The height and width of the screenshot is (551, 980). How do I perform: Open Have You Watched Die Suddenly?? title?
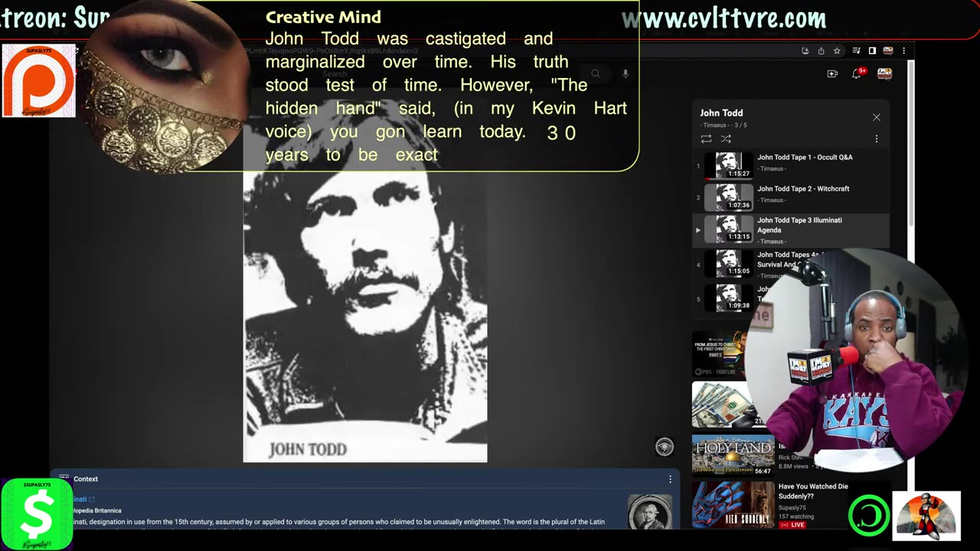[x=813, y=491]
